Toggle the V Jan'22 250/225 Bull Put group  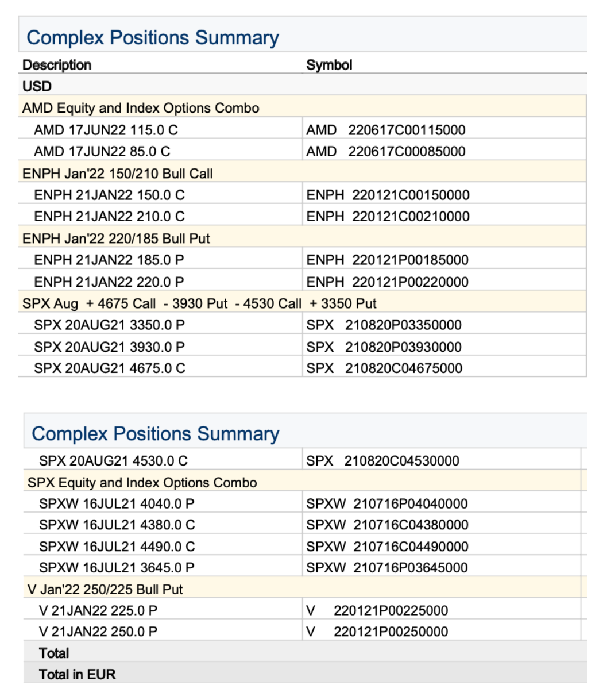pos(105,589)
